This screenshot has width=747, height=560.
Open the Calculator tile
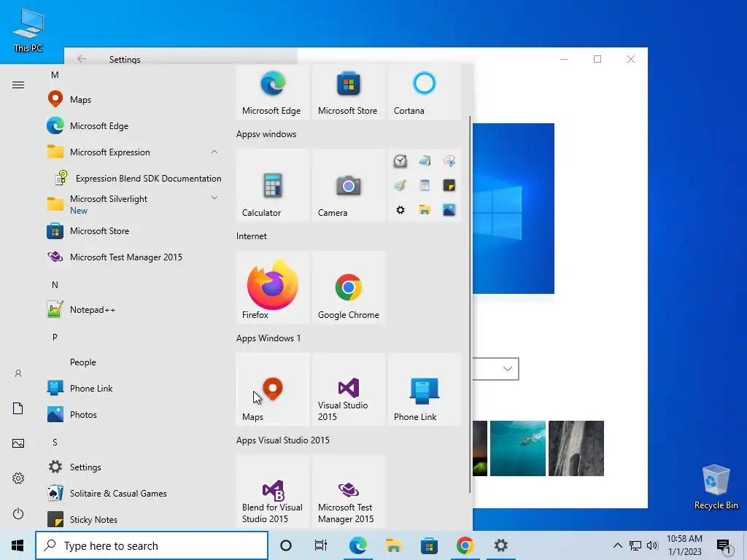coord(273,185)
